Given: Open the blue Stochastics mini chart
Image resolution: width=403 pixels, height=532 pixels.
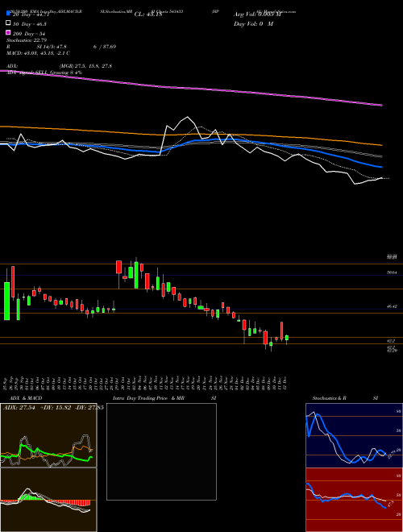Looking at the screenshot, I should tap(354, 435).
